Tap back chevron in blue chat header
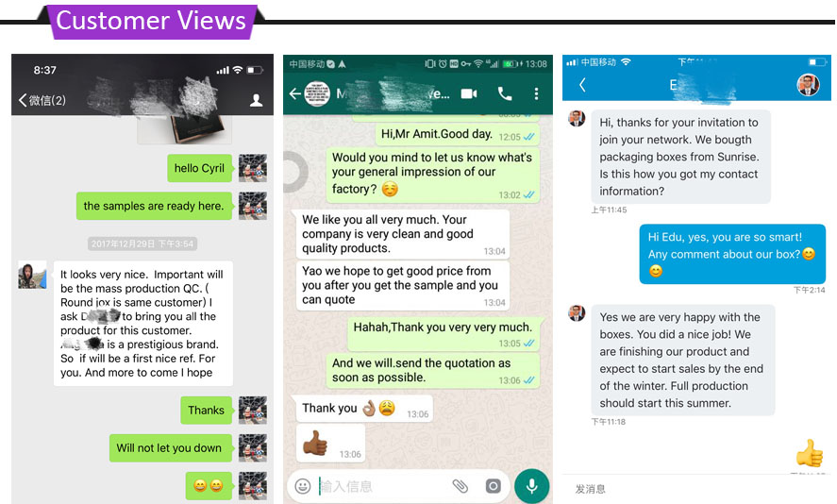The width and height of the screenshot is (837, 504). pyautogui.click(x=582, y=84)
